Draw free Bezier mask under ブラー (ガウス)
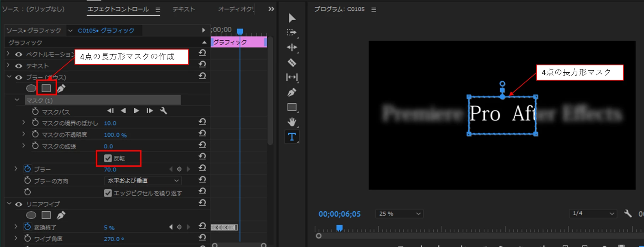 click(61, 88)
